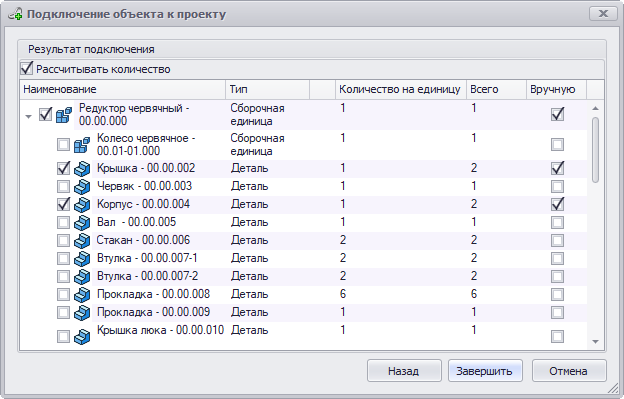Image resolution: width=624 pixels, height=399 pixels.
Task: Click the part icon beside Крышка - 00.00.002
Action: [x=82, y=169]
